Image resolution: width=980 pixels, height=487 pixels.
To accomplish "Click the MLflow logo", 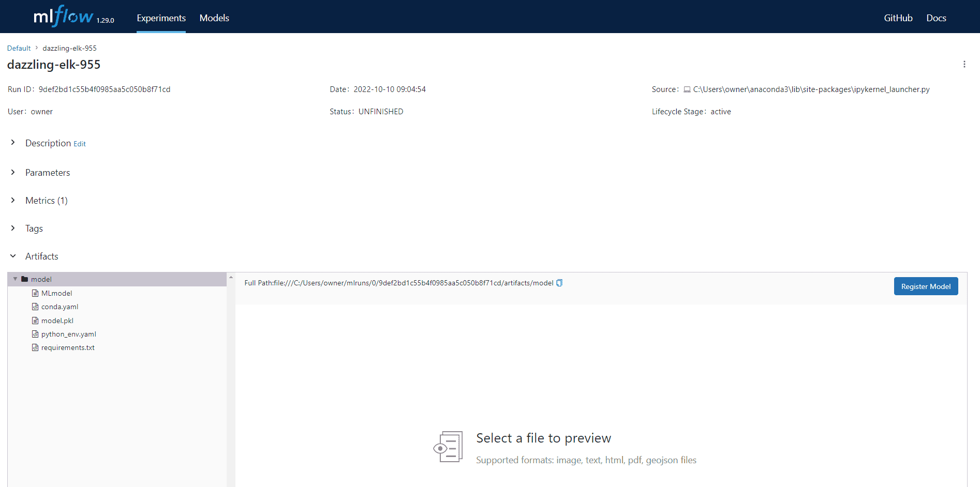I will point(63,17).
